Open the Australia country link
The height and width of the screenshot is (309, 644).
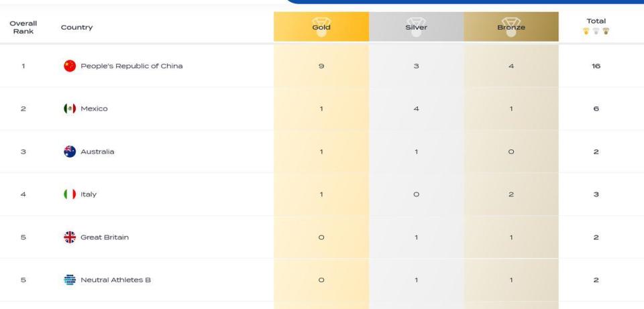pos(97,151)
